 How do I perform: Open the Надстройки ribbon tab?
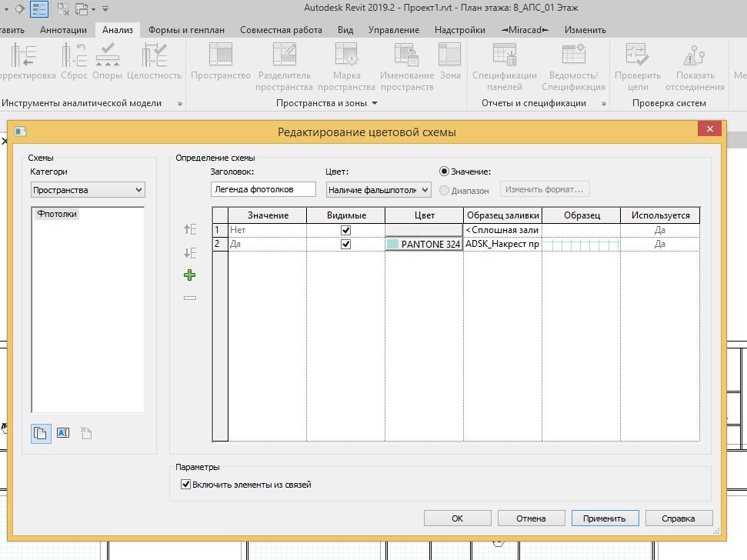460,29
